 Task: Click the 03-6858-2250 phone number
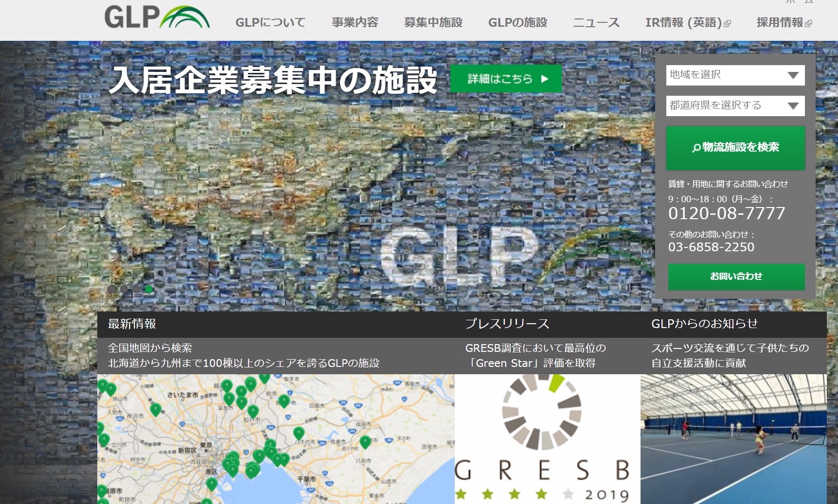pos(711,247)
